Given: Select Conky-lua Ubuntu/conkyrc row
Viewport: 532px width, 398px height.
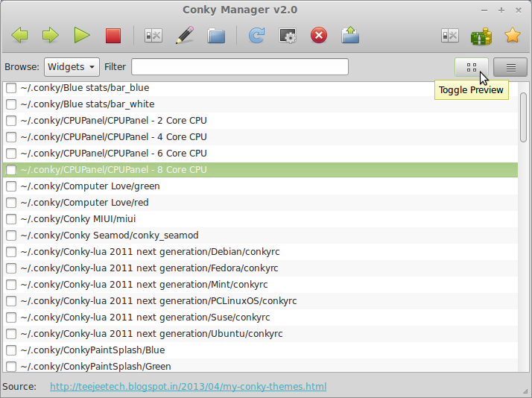Looking at the screenshot, I should (x=260, y=334).
